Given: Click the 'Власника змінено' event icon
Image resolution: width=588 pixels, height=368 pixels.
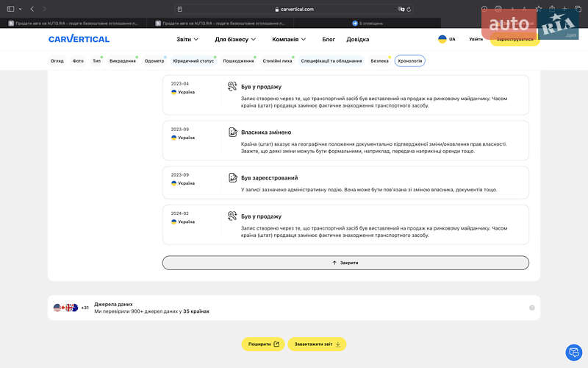Looking at the screenshot, I should tap(232, 132).
